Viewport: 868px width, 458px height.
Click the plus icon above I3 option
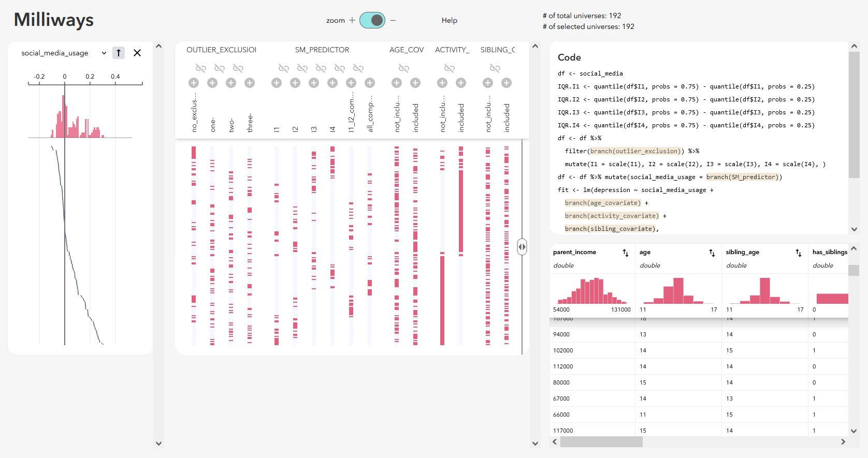coord(314,83)
